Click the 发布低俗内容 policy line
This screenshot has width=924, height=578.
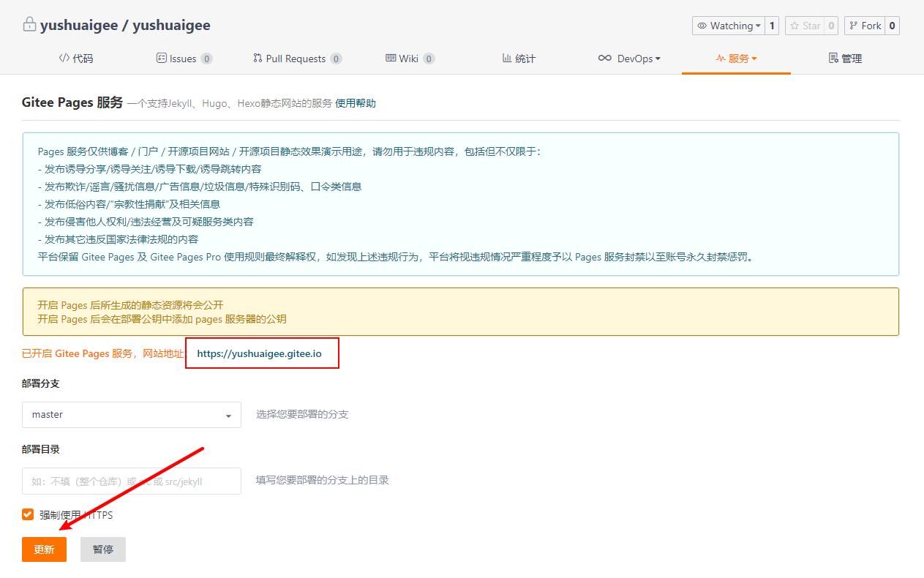129,204
